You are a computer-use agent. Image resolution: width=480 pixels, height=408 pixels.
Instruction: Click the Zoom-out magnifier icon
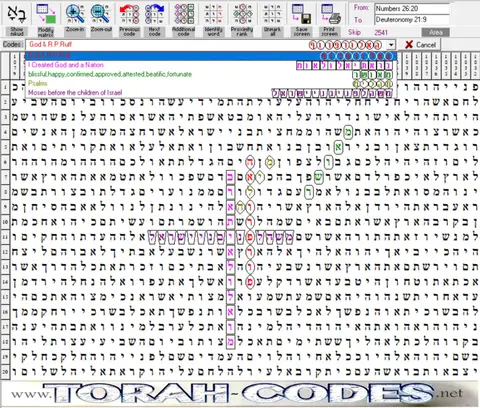pos(100,14)
